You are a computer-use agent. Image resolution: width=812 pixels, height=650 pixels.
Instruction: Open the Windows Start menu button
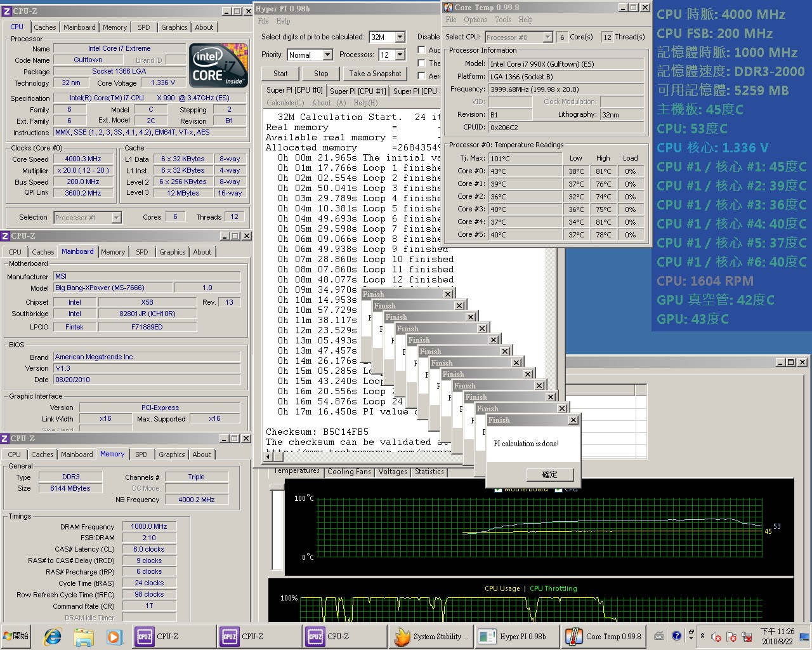coord(16,636)
